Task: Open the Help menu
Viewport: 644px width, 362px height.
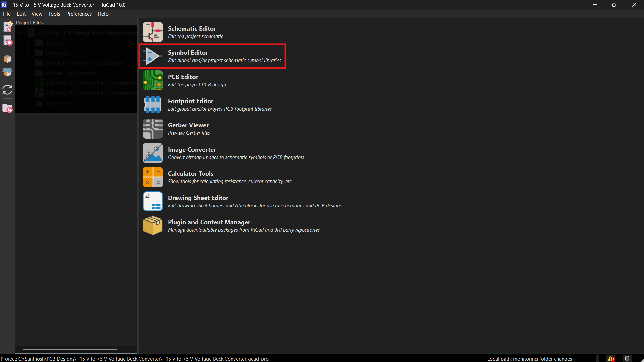Action: (103, 14)
